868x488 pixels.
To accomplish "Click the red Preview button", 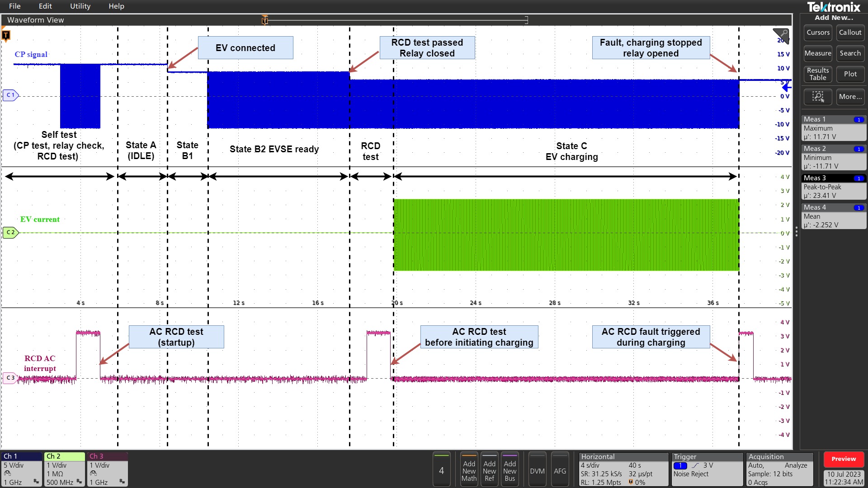I will click(x=843, y=459).
